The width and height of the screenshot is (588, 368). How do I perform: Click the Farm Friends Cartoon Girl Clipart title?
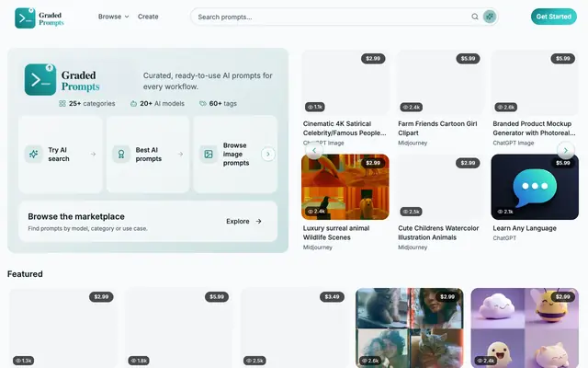(x=437, y=128)
